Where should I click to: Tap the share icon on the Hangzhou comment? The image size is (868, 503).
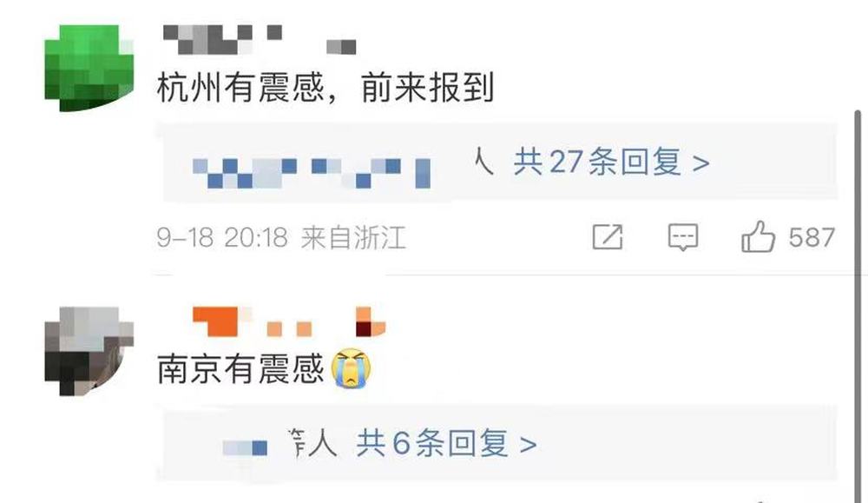click(x=608, y=237)
